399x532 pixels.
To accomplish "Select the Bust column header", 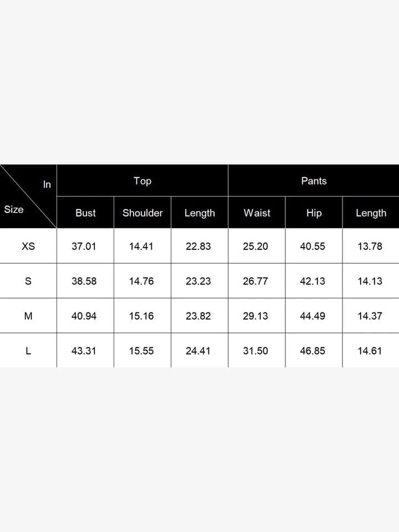I will pos(85,213).
